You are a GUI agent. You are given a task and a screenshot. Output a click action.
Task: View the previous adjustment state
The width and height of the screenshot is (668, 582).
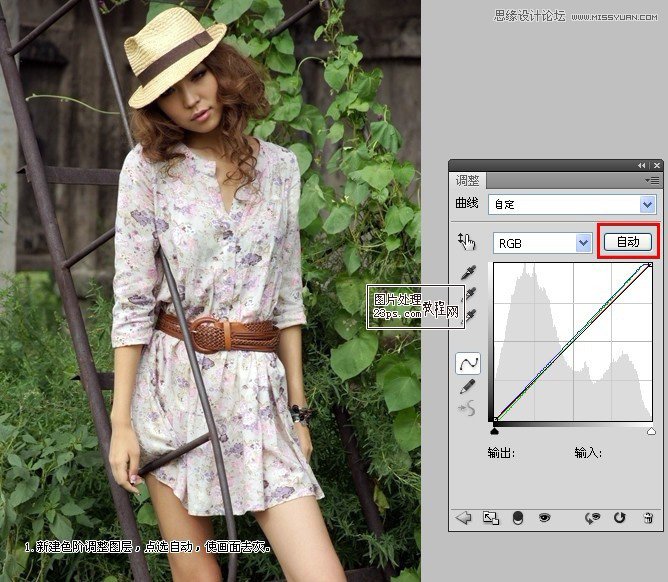[592, 518]
